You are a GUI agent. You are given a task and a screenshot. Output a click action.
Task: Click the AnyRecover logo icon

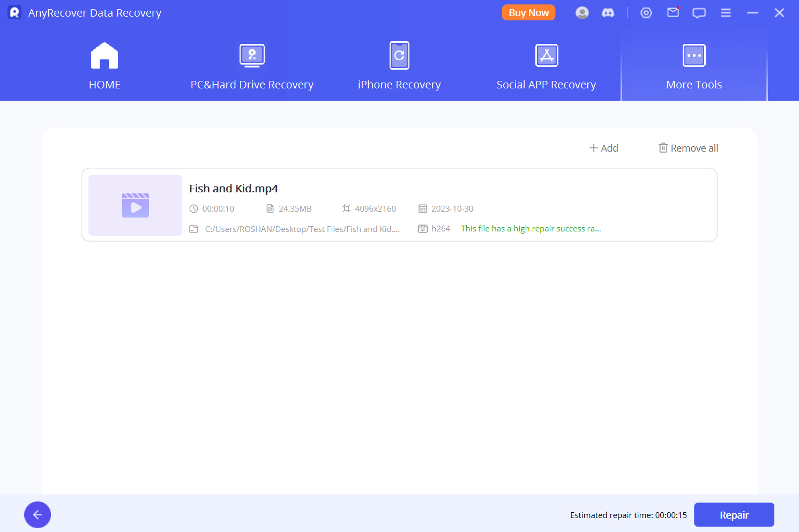coord(14,13)
